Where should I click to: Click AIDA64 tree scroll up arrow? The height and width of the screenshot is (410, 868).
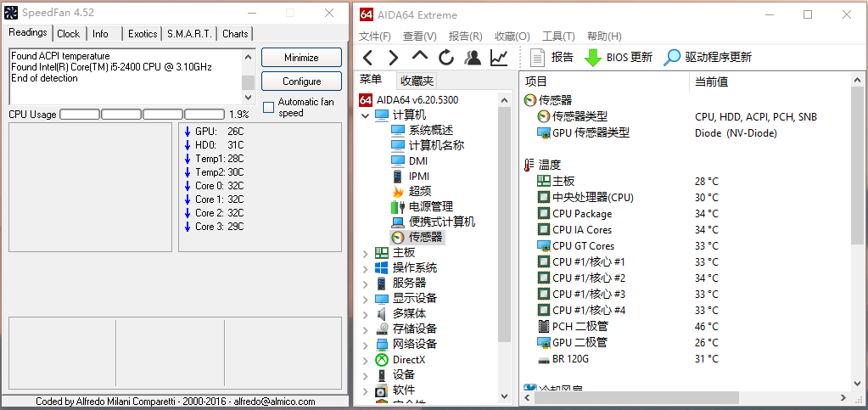(x=504, y=100)
